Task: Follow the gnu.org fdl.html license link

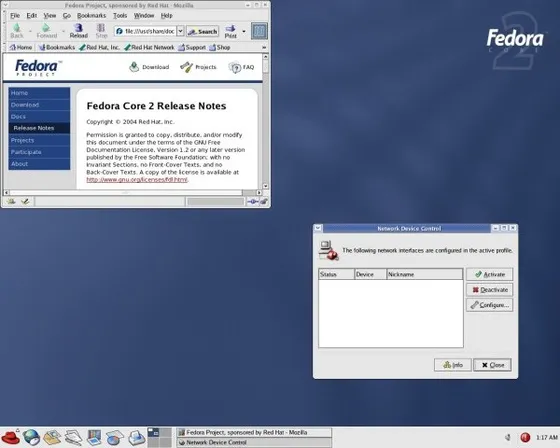Action: pyautogui.click(x=137, y=180)
